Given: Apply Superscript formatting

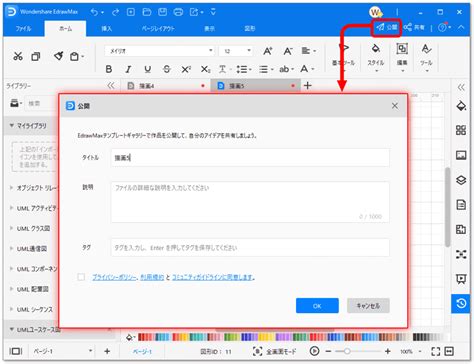Looking at the screenshot, I should [186, 69].
